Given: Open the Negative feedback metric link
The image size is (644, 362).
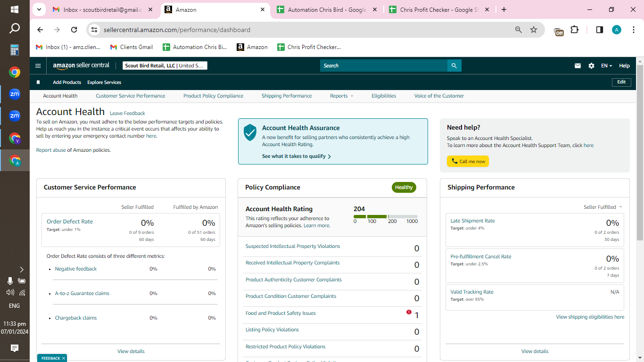Looking at the screenshot, I should (76, 269).
